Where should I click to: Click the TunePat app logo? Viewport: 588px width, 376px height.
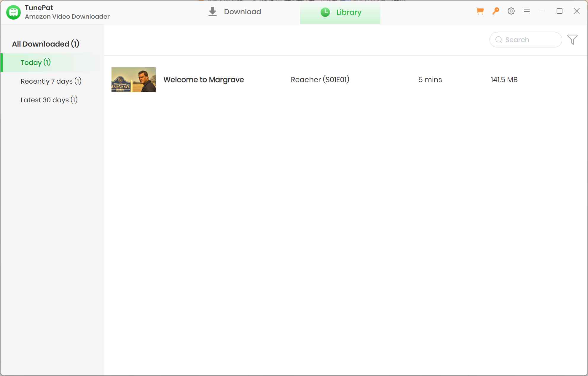(13, 12)
